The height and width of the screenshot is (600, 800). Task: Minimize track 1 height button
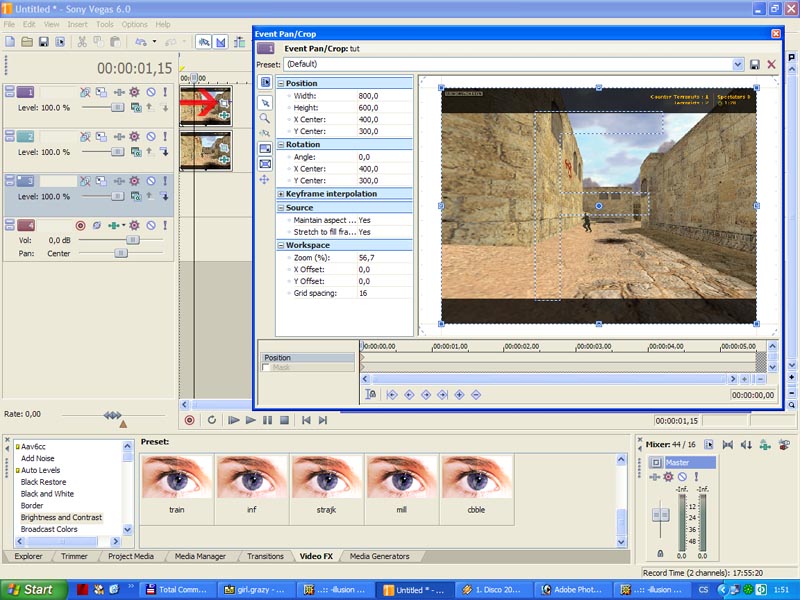click(10, 89)
